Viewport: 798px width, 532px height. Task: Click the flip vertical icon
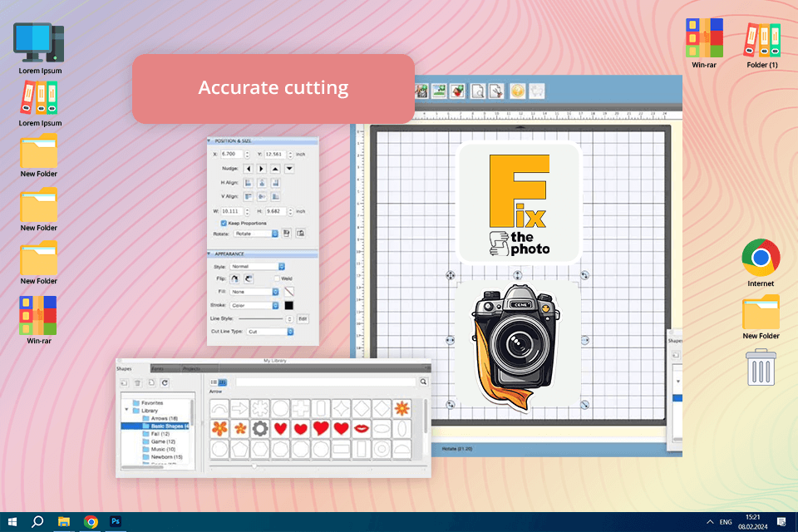pyautogui.click(x=249, y=278)
